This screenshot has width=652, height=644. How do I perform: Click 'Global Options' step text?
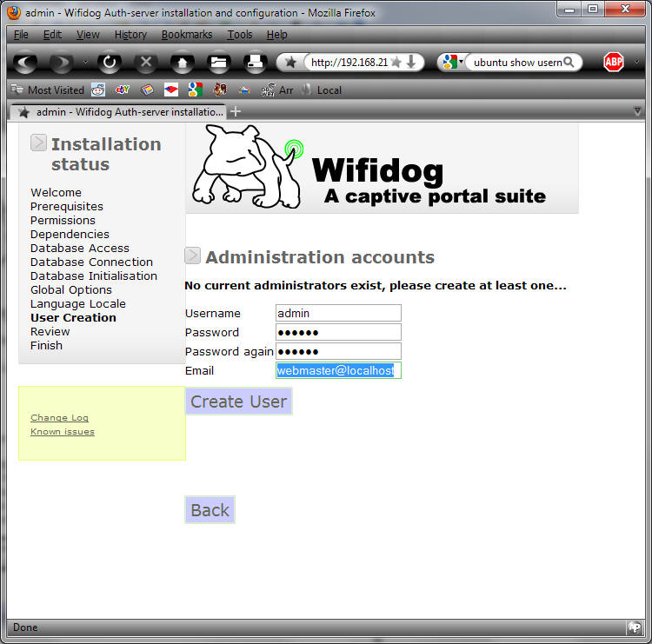coord(71,289)
